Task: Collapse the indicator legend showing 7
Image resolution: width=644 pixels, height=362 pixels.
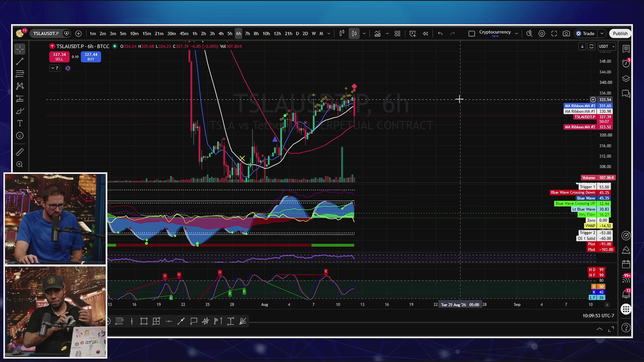Action: click(x=55, y=68)
